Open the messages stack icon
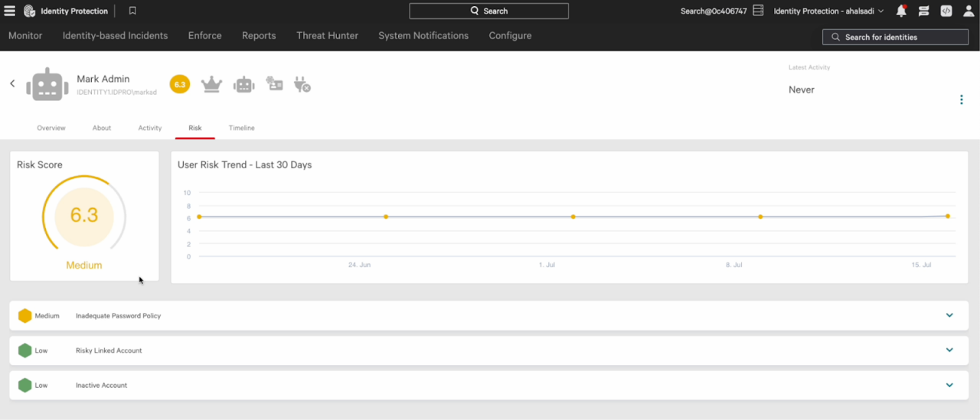The image size is (980, 420). pyautogui.click(x=924, y=11)
